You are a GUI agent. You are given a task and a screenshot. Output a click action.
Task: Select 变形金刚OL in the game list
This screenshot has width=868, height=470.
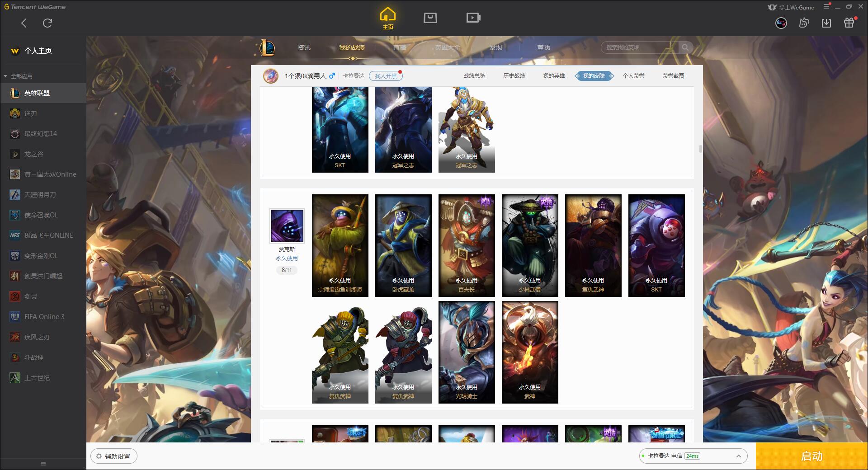point(43,256)
